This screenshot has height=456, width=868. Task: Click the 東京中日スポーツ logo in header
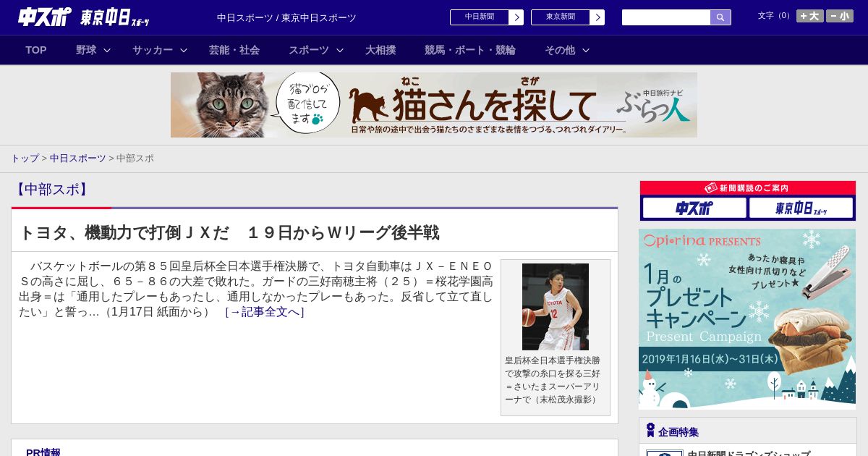[114, 17]
